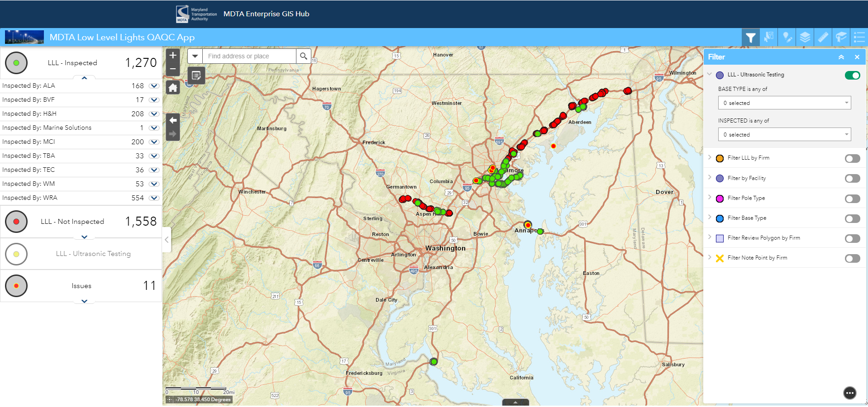The image size is (868, 407).
Task: Expand the LLL - Not Inspected list
Action: (x=84, y=237)
